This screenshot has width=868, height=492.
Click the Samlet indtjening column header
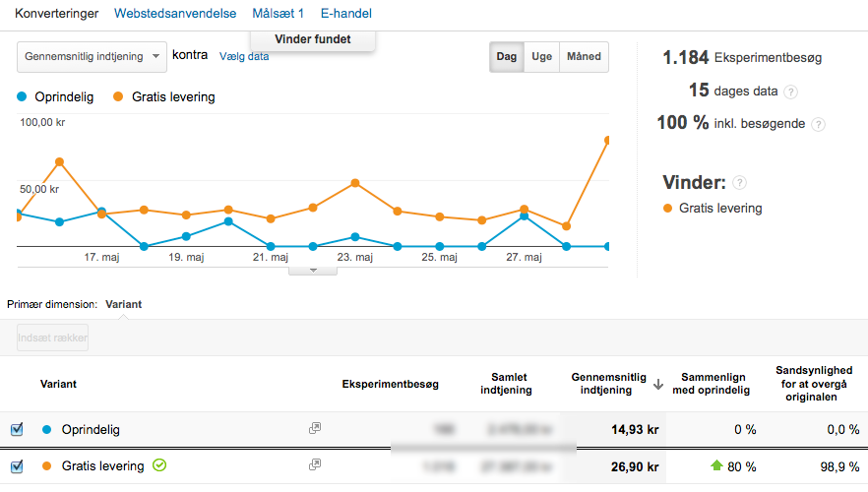click(507, 384)
